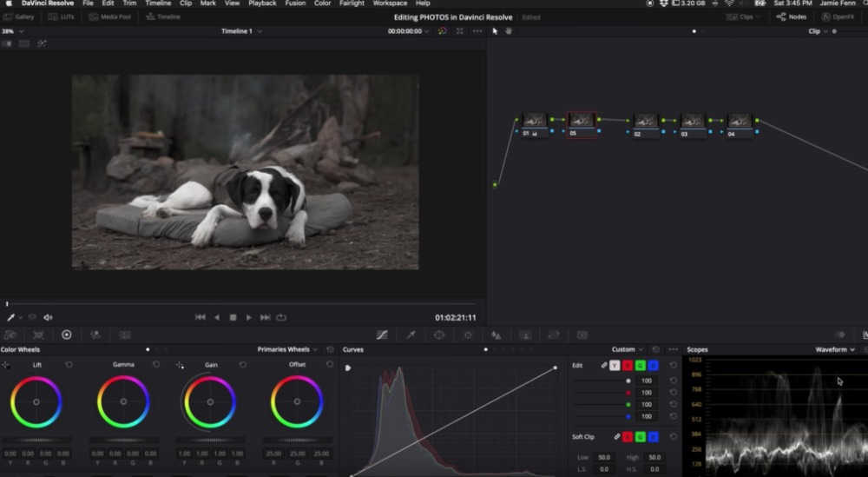Reset all Primaries Wheels
The height and width of the screenshot is (477, 868).
click(x=331, y=349)
